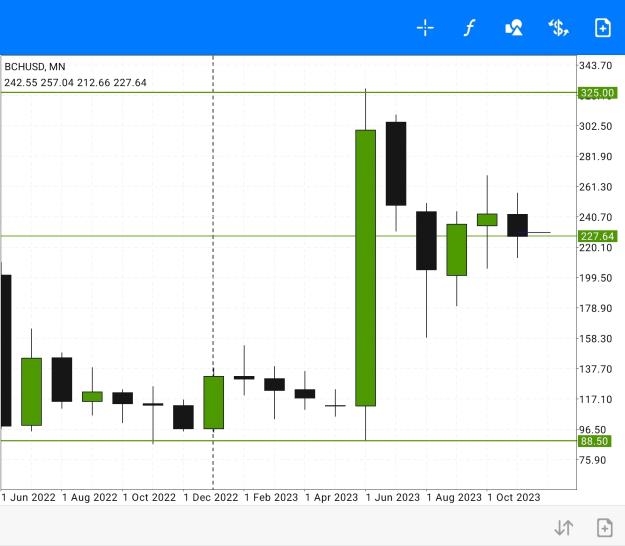The height and width of the screenshot is (546, 625).
Task: Select the 88.50 horizontal line price label
Action: [x=594, y=441]
